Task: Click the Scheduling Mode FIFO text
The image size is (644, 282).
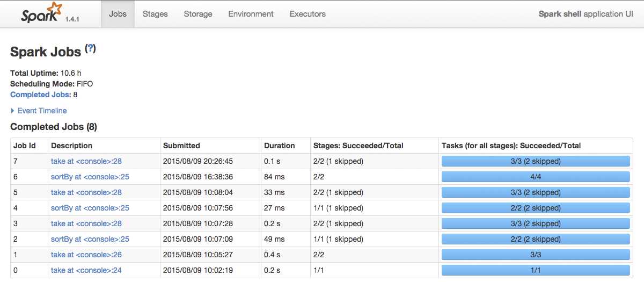Action: (52, 84)
